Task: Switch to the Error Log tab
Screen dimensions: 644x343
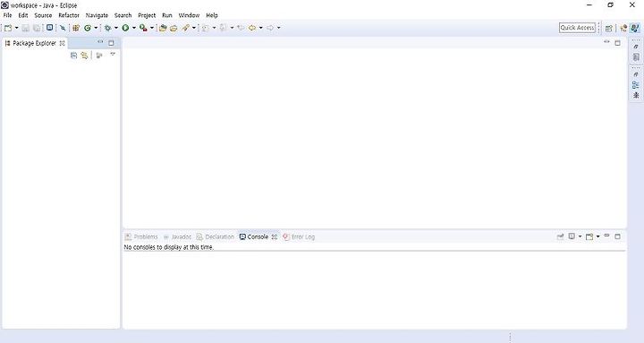Action: pos(299,237)
